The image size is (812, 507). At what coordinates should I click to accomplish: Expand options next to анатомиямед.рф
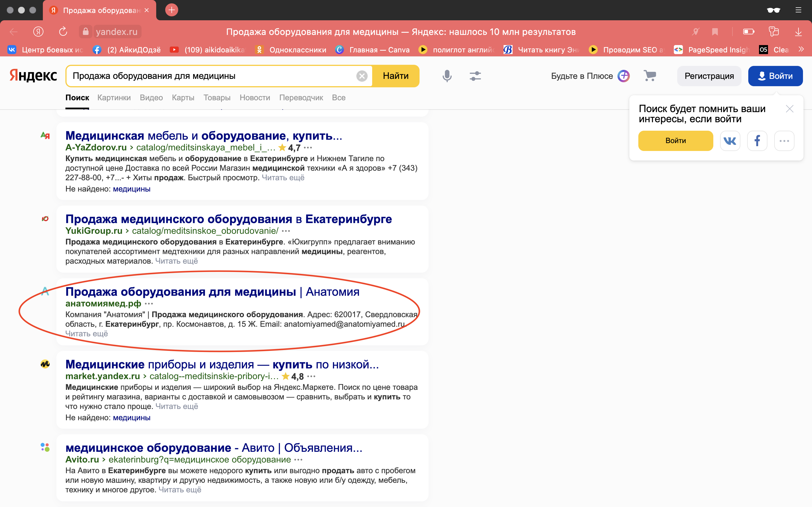point(149,304)
